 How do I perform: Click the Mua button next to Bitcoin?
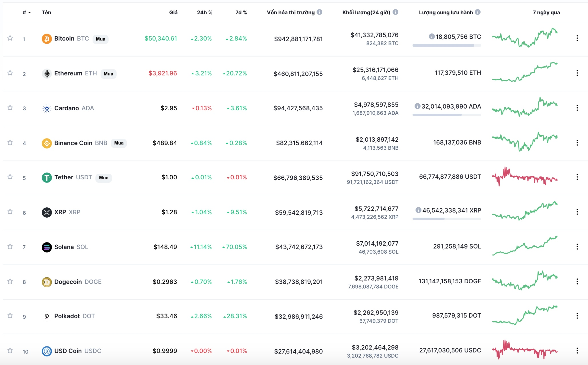pos(101,39)
